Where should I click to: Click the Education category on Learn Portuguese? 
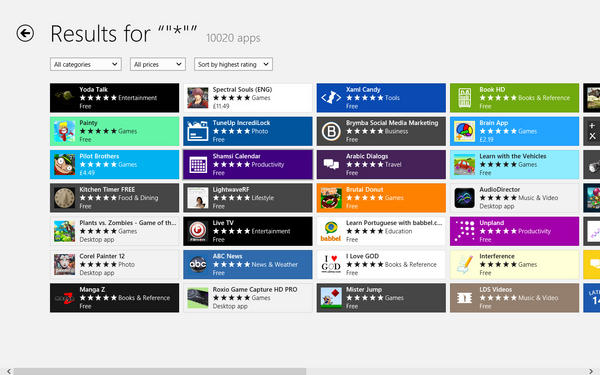pos(398,231)
